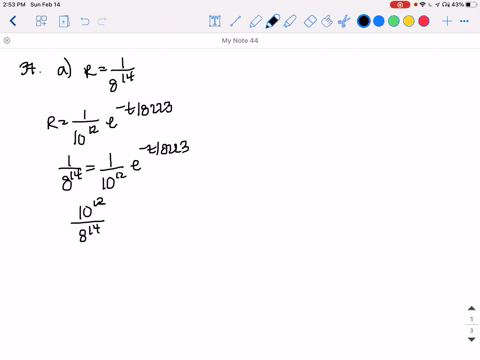Image resolution: width=480 pixels, height=360 pixels.
Task: Go to previous page with up arrow
Action: point(471,308)
